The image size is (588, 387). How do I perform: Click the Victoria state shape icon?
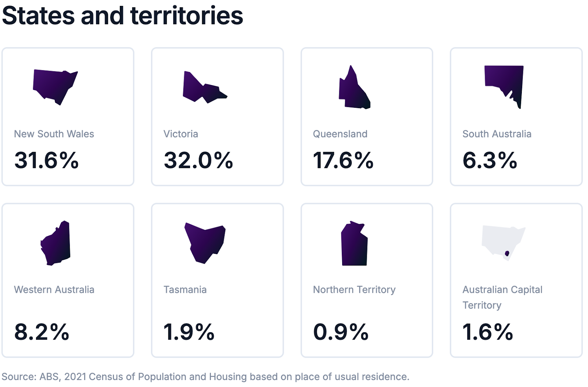(205, 87)
